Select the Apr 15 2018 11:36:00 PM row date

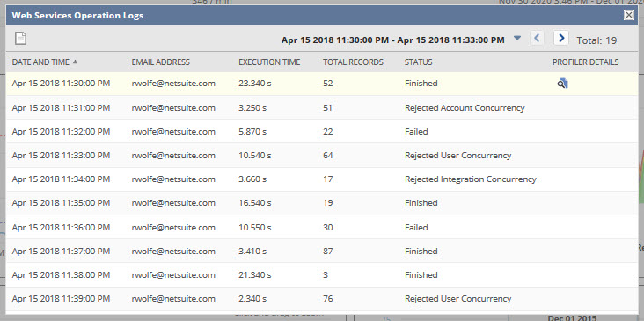61,228
